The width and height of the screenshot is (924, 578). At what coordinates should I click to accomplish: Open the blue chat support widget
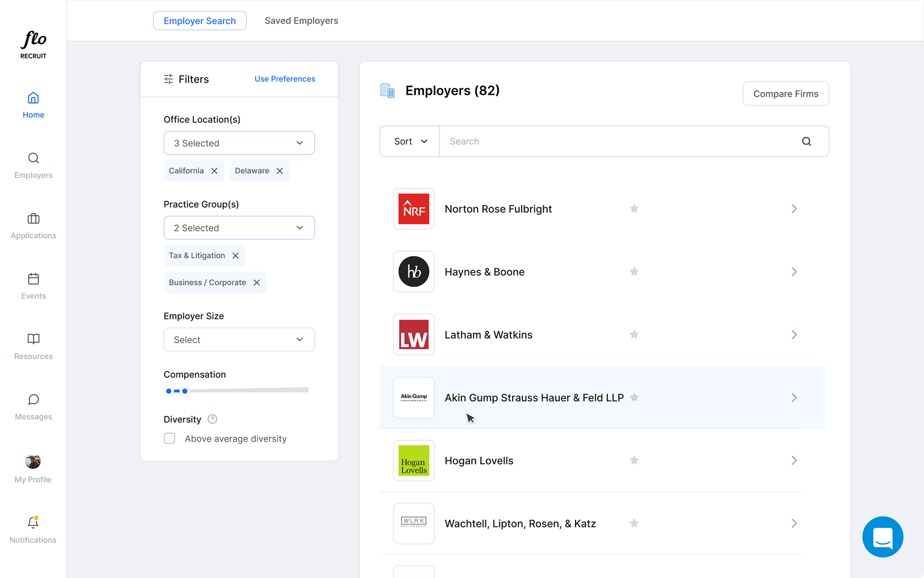pos(883,537)
